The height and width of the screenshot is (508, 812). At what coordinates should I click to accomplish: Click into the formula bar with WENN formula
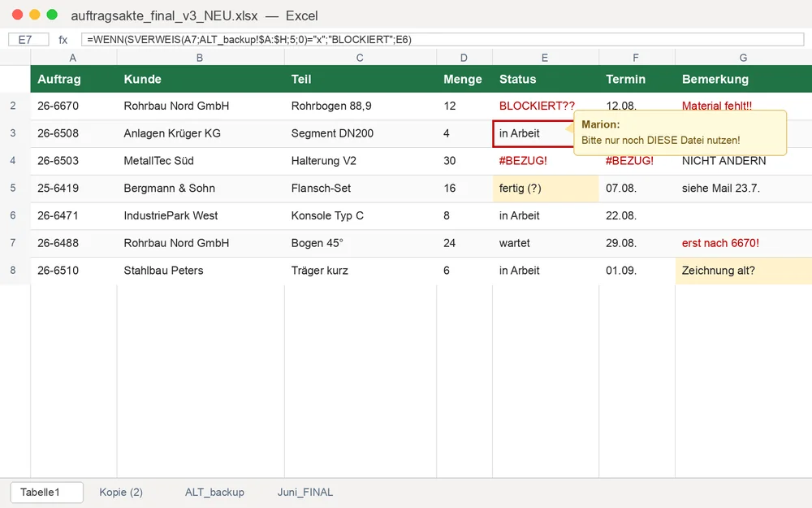point(443,39)
